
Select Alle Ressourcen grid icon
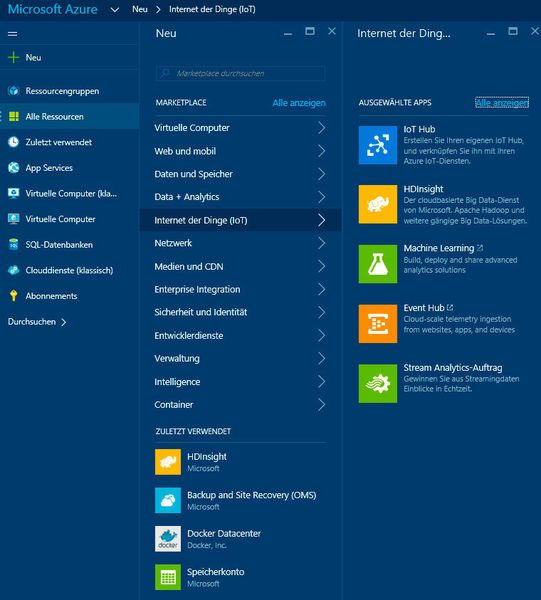[14, 116]
